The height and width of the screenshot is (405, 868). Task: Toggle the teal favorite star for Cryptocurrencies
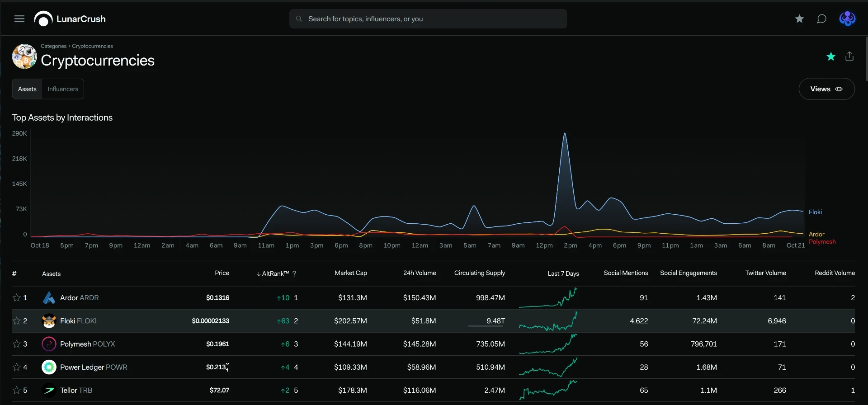(831, 57)
